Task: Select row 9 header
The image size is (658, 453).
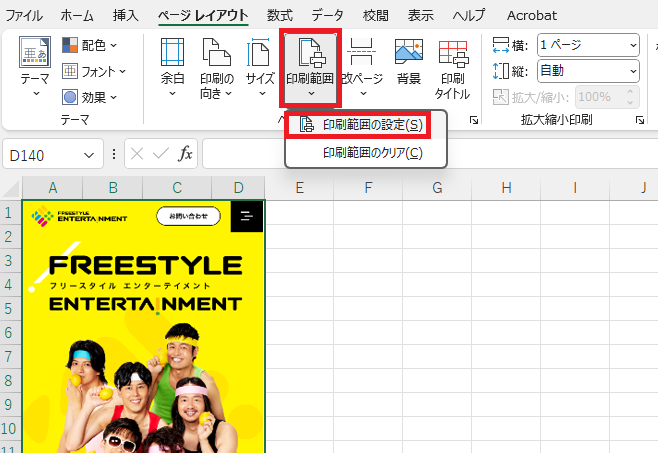Action: pyautogui.click(x=10, y=405)
